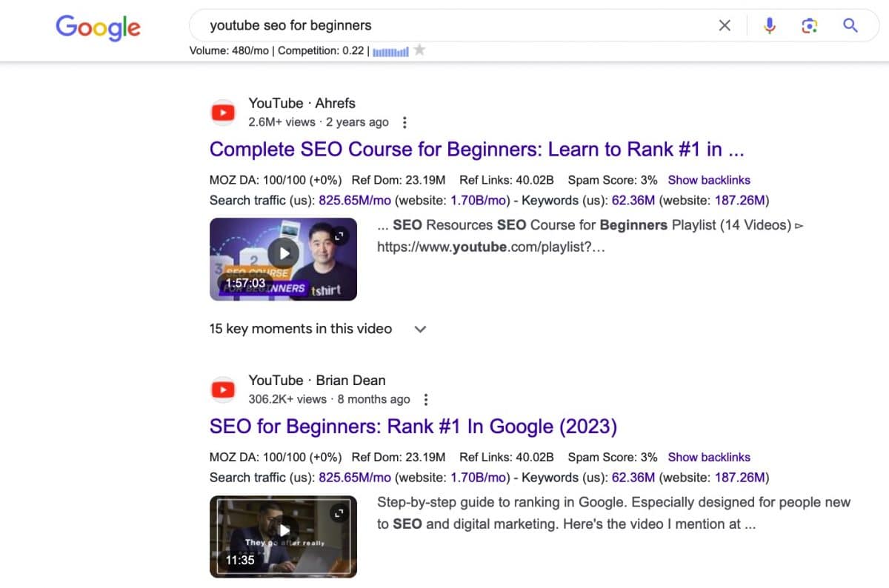
Task: Click 'Ref Links: 40.02B' under Brian Dean result
Action: pos(507,457)
